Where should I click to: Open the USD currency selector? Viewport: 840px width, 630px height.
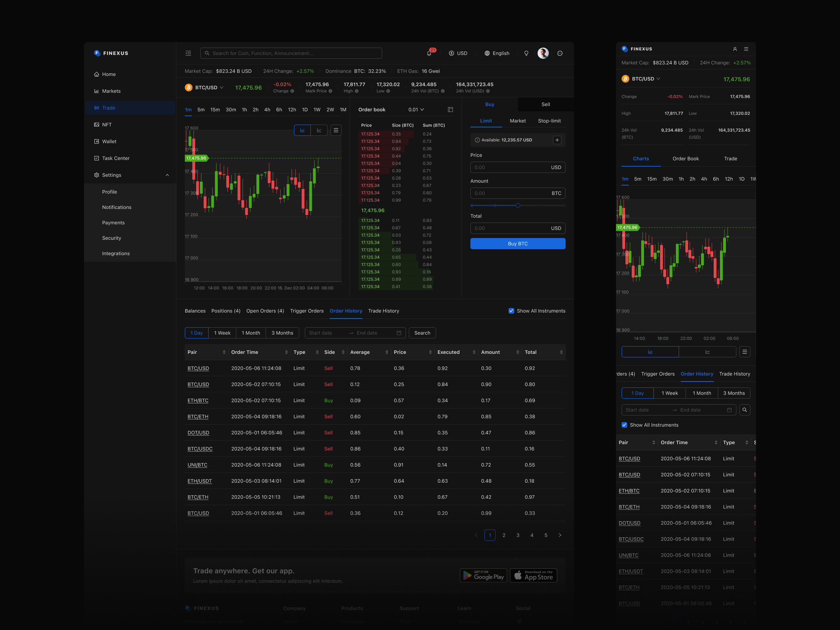(x=458, y=53)
